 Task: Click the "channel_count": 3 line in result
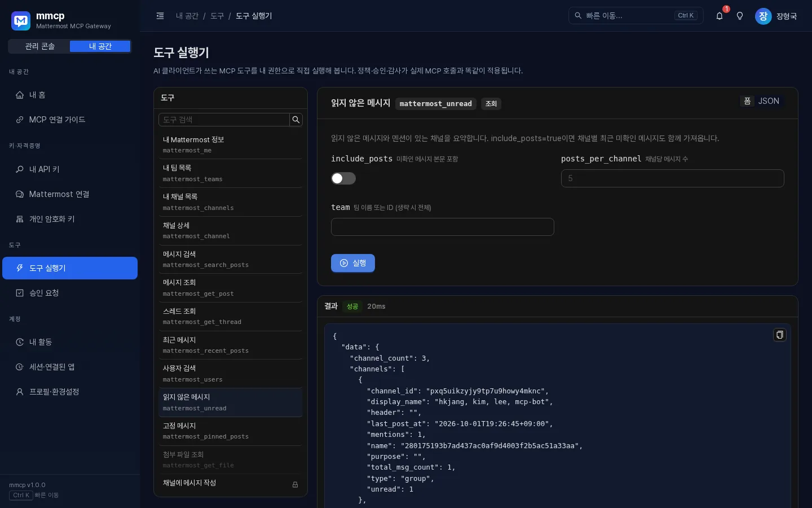[390, 358]
